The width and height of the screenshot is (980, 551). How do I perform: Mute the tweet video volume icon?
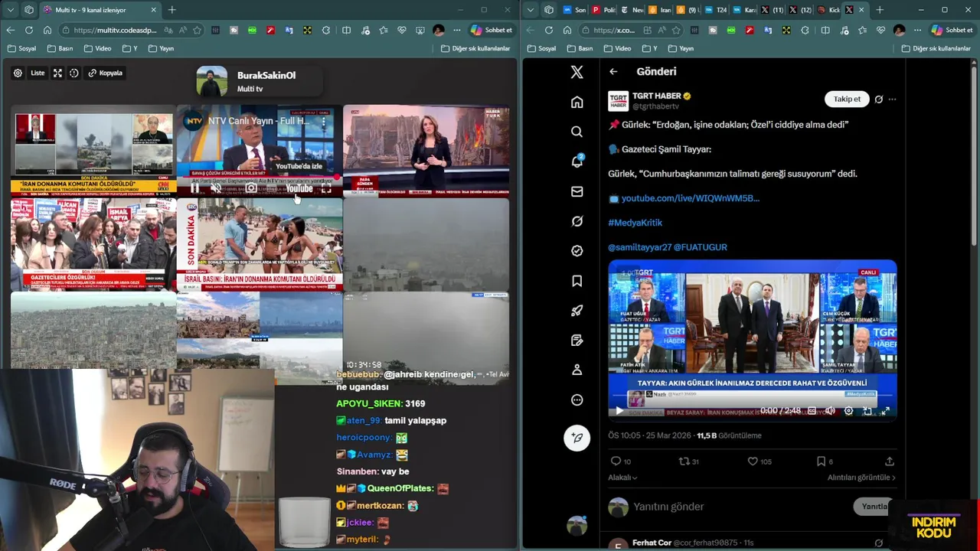coord(830,411)
